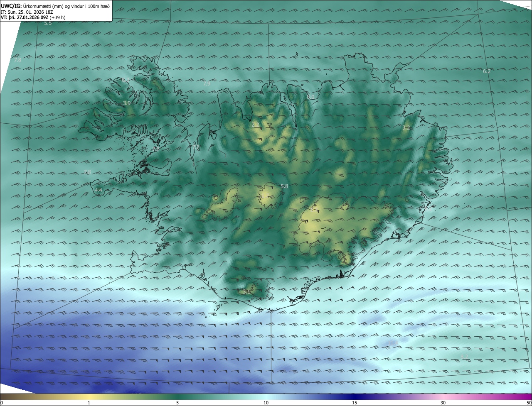532x406 pixels.
Task: Click the 30 tick on the color scale
Action: pyautogui.click(x=443, y=403)
